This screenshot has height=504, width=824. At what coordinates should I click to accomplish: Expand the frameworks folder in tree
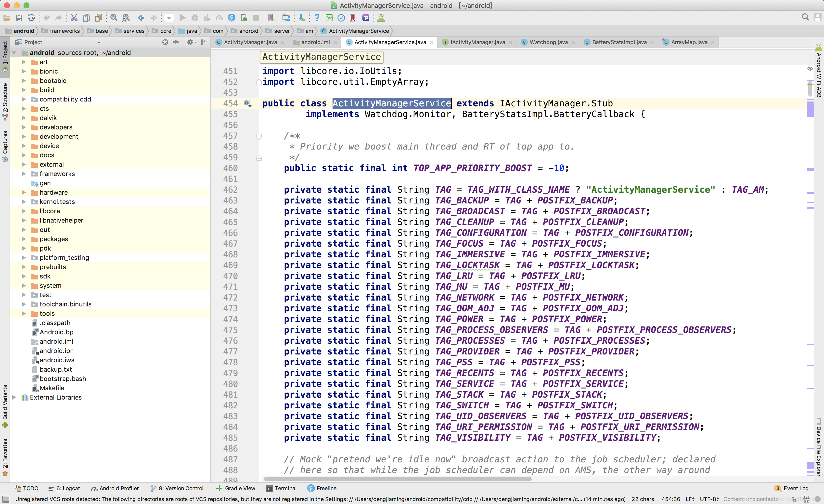click(24, 174)
